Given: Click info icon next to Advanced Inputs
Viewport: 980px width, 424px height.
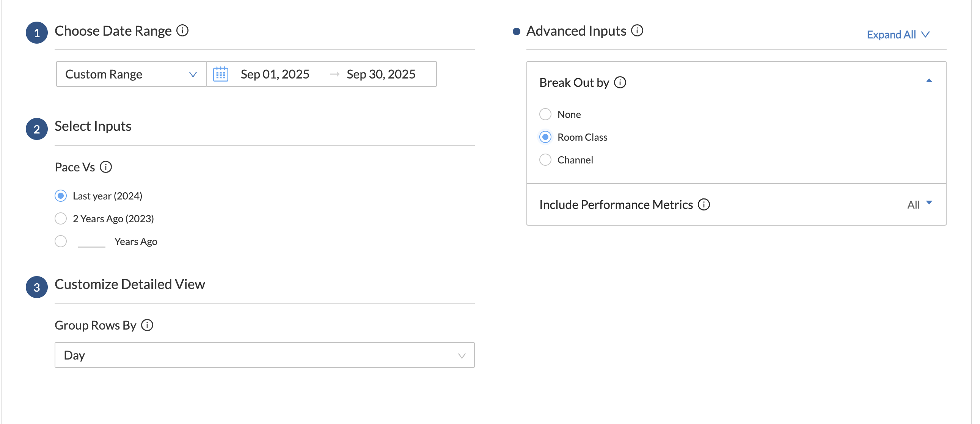Looking at the screenshot, I should coord(637,30).
